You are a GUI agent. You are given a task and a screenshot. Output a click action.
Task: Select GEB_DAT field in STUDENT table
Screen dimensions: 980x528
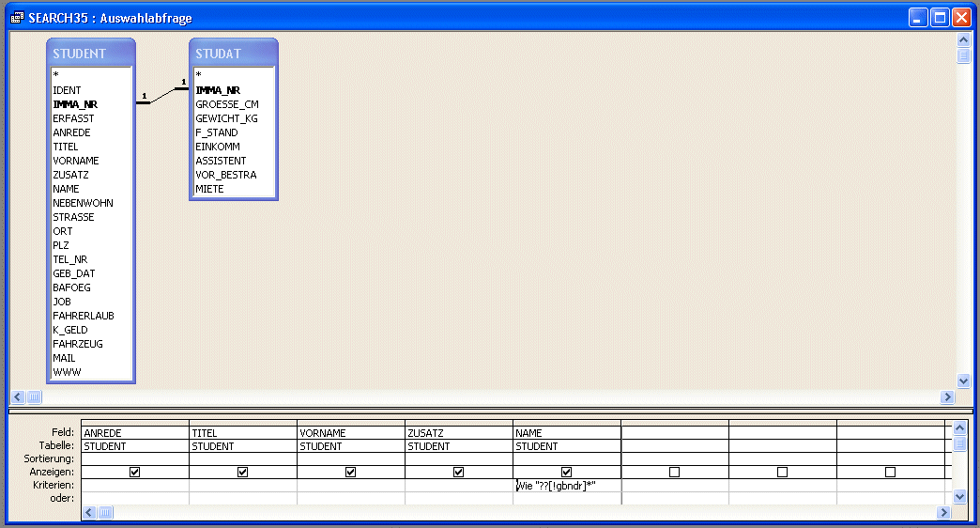point(92,273)
